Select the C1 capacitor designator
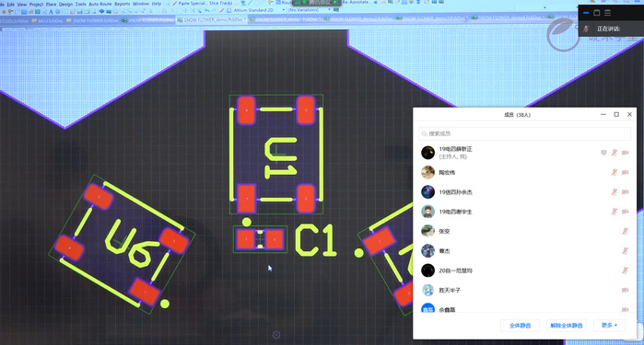644x345 pixels. click(316, 240)
